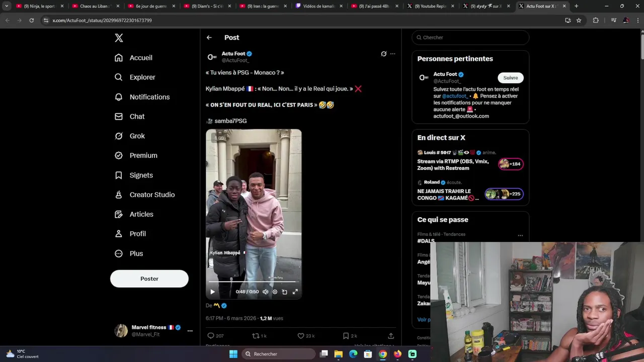This screenshot has height=362, width=644.
Task: Open Accueil in the sidebar
Action: [x=133, y=58]
